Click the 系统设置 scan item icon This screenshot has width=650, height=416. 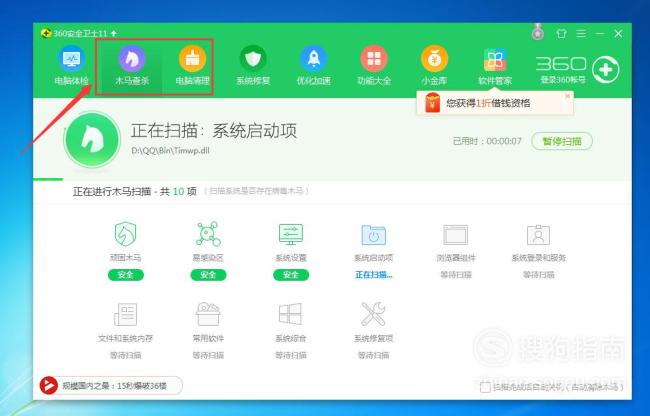coord(291,234)
